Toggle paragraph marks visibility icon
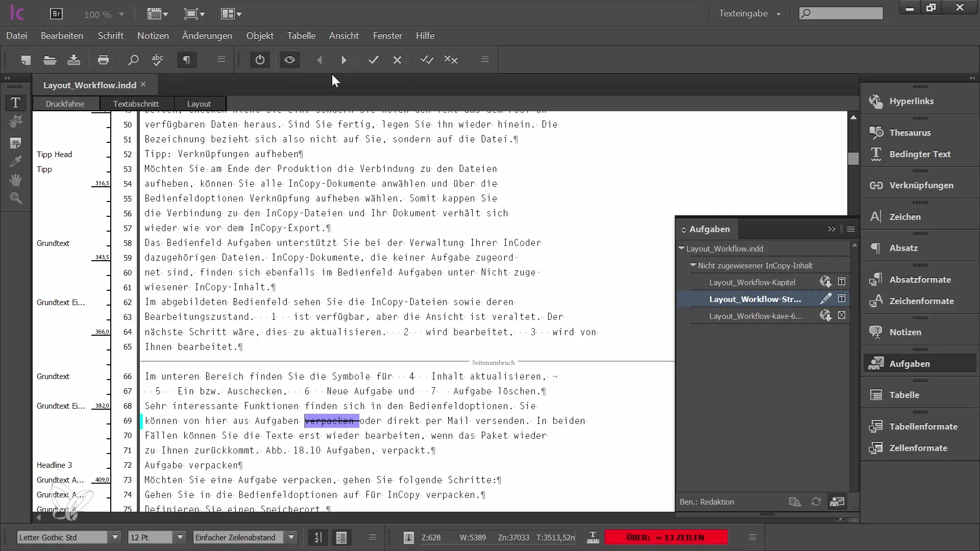The height and width of the screenshot is (551, 980). click(x=187, y=60)
